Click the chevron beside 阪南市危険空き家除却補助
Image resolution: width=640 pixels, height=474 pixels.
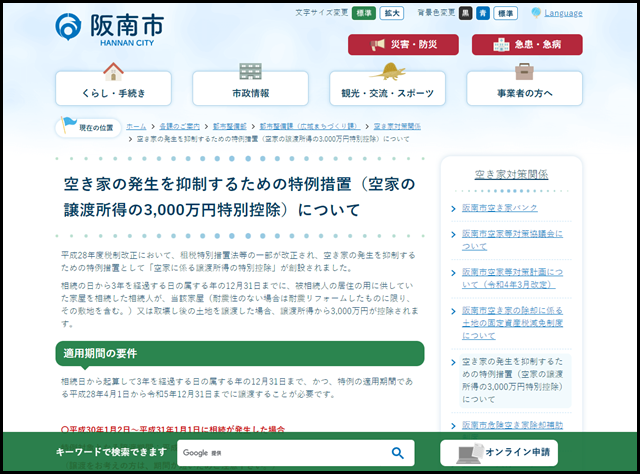coord(453,426)
